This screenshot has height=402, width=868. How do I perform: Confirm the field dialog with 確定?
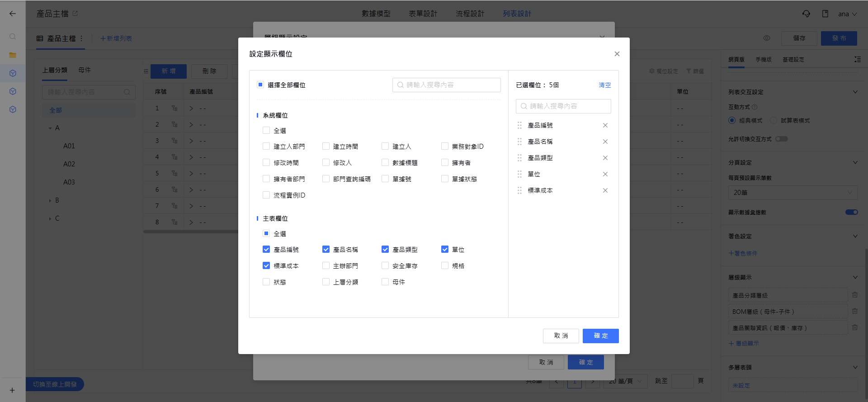pos(600,336)
